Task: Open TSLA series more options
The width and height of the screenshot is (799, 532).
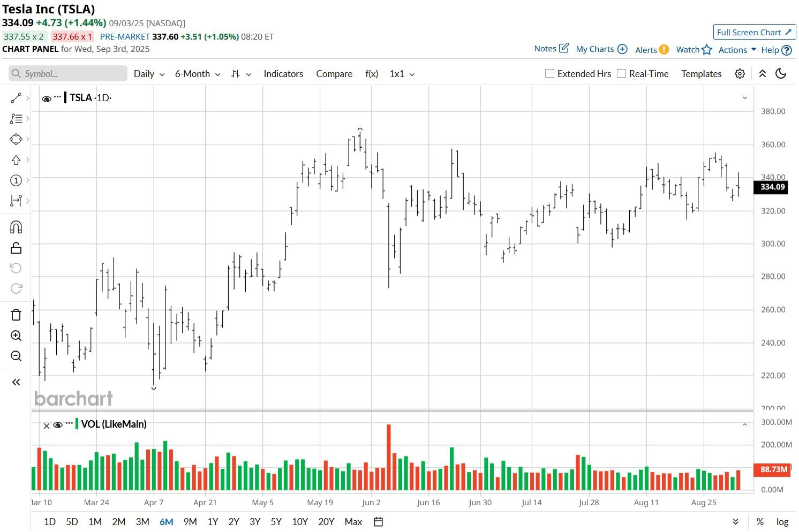Action: click(x=58, y=97)
